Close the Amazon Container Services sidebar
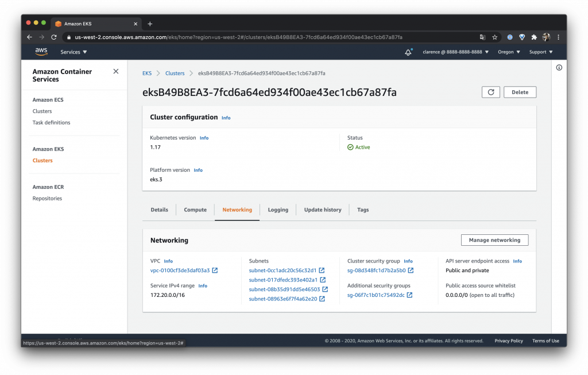This screenshot has height=375, width=588. 116,71
